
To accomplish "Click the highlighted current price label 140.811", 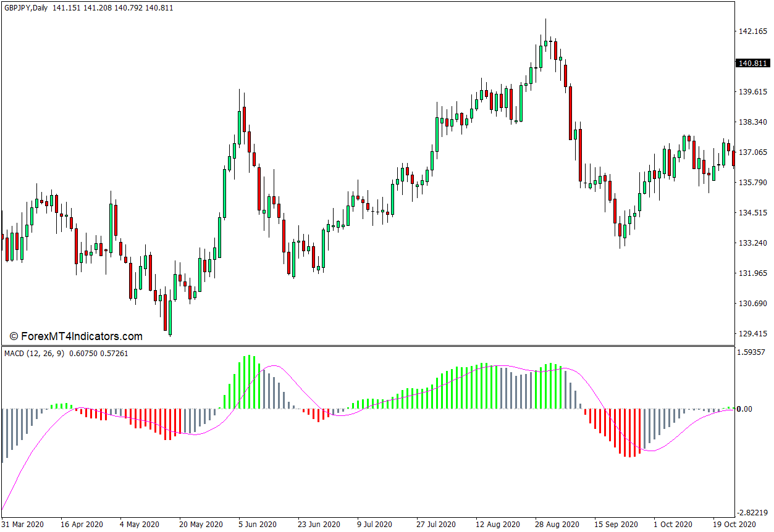I will click(x=752, y=63).
